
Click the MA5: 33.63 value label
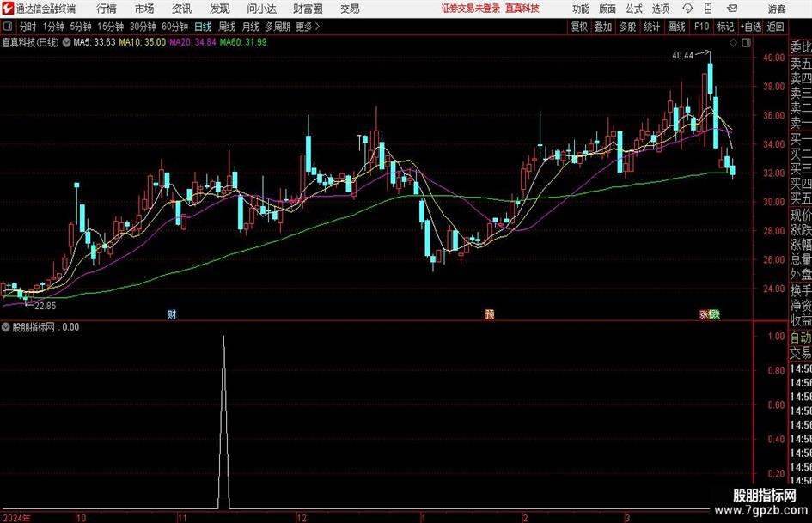95,42
